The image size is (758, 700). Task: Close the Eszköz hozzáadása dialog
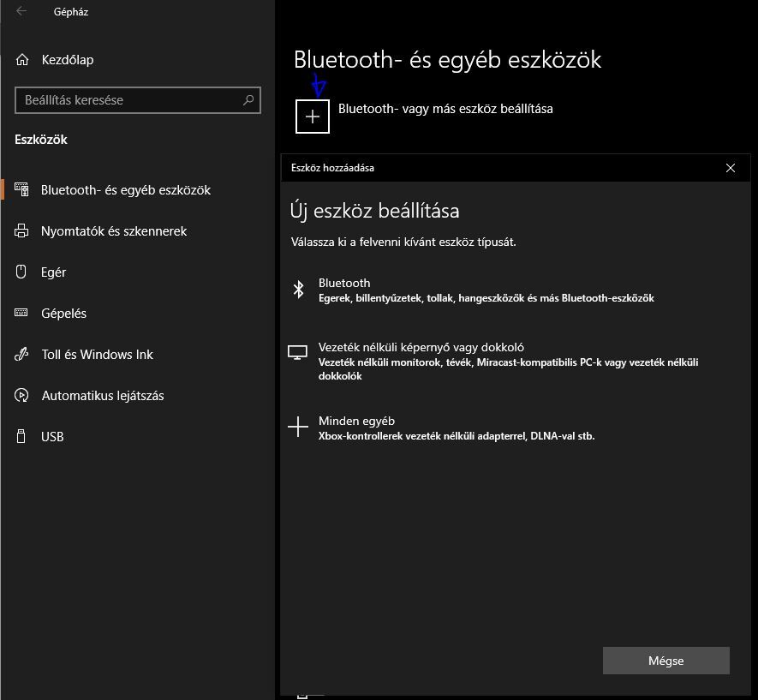click(x=731, y=168)
